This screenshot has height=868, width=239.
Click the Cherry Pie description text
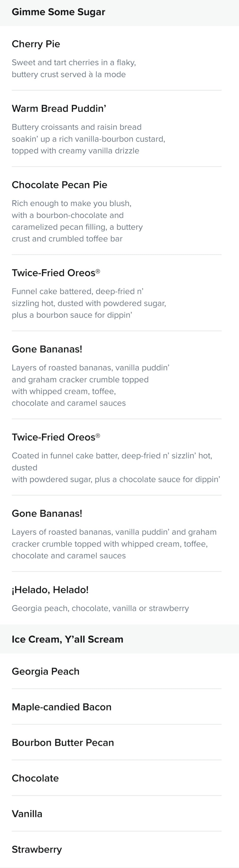click(x=74, y=68)
